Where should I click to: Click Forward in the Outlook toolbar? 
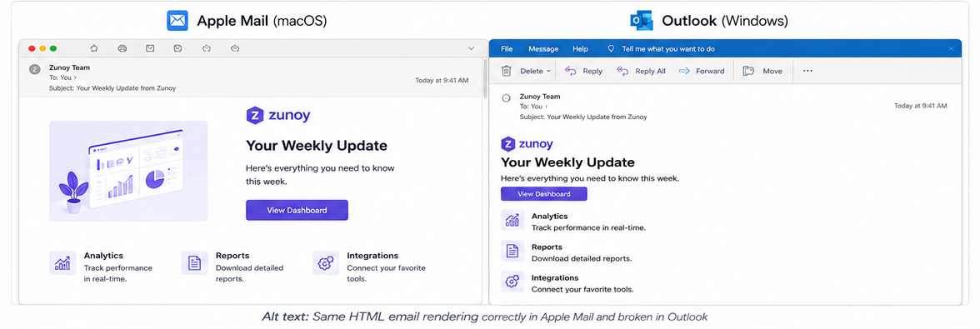(702, 71)
